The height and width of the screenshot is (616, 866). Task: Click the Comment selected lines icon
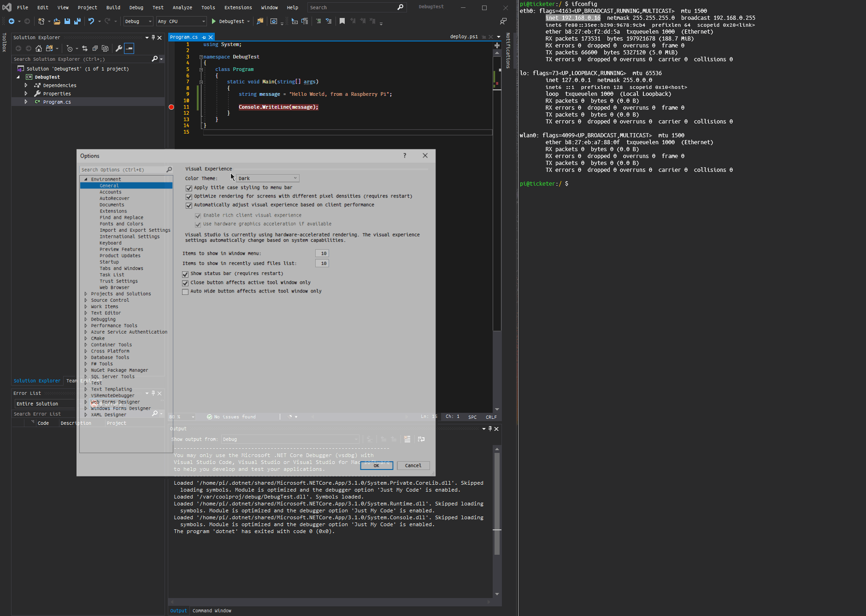pyautogui.click(x=318, y=21)
